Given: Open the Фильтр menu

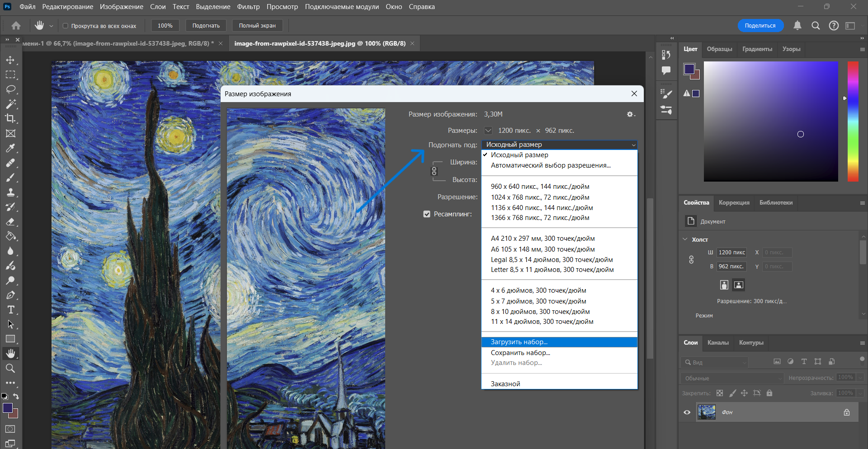Looking at the screenshot, I should [x=248, y=7].
